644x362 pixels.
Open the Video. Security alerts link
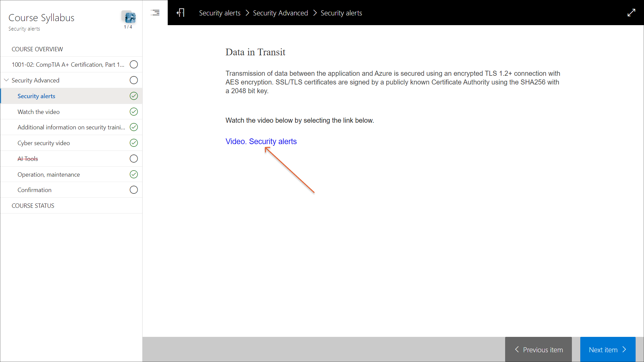pos(261,141)
